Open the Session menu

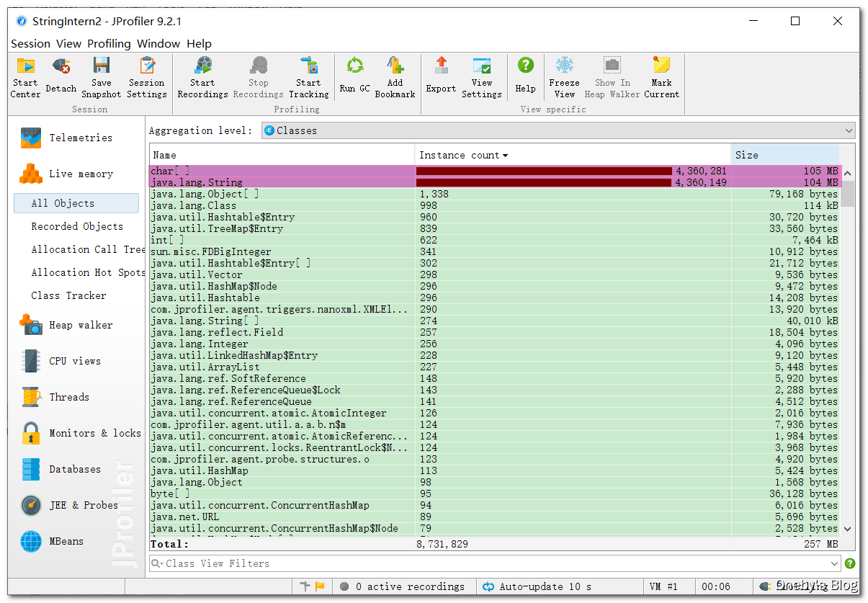[30, 43]
